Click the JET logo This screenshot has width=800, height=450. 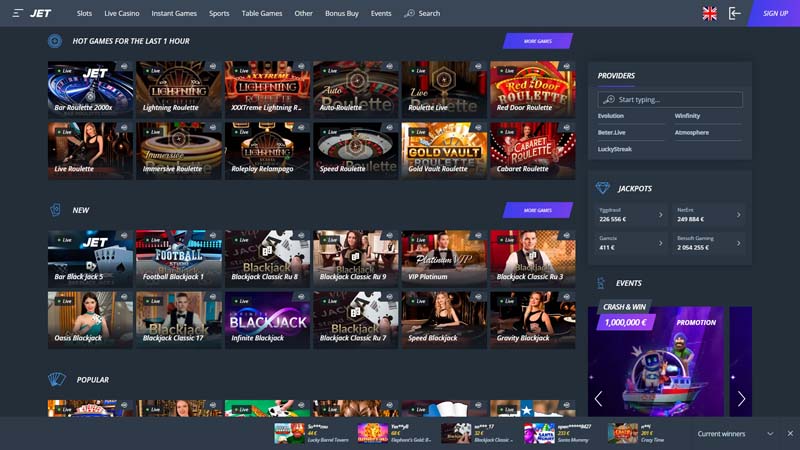40,13
